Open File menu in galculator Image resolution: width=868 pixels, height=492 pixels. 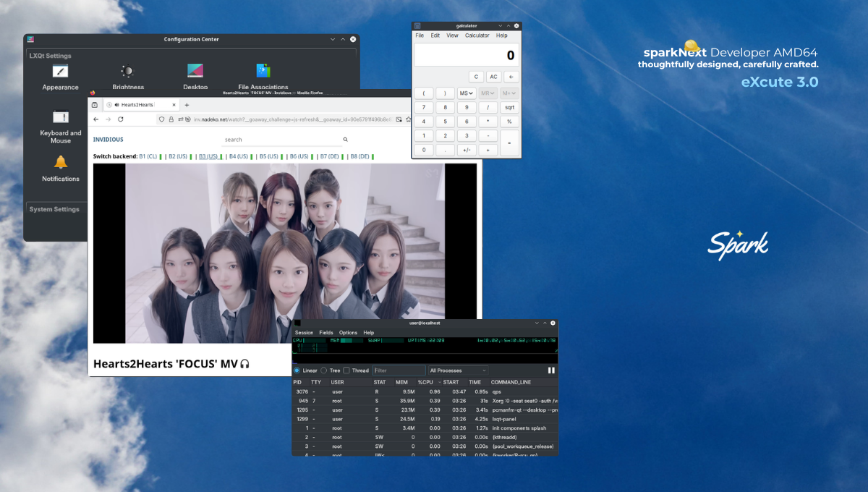[420, 35]
